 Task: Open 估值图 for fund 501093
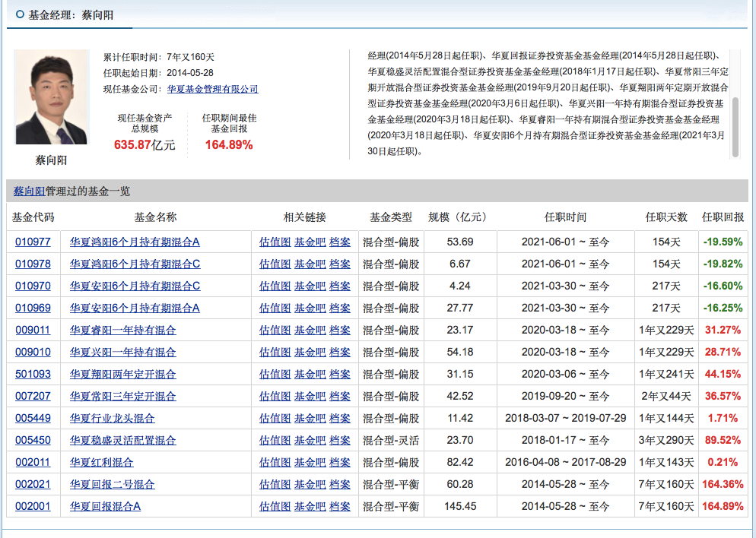275,374
